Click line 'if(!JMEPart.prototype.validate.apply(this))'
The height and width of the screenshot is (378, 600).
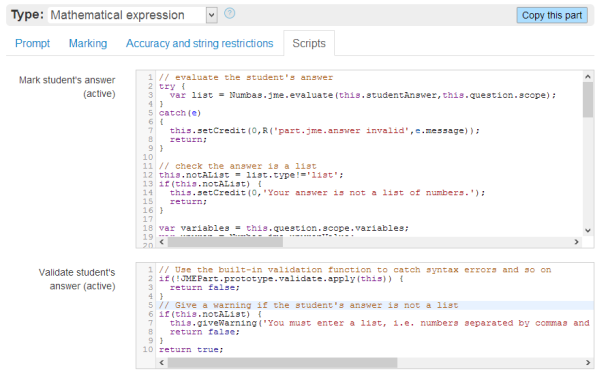(281, 279)
